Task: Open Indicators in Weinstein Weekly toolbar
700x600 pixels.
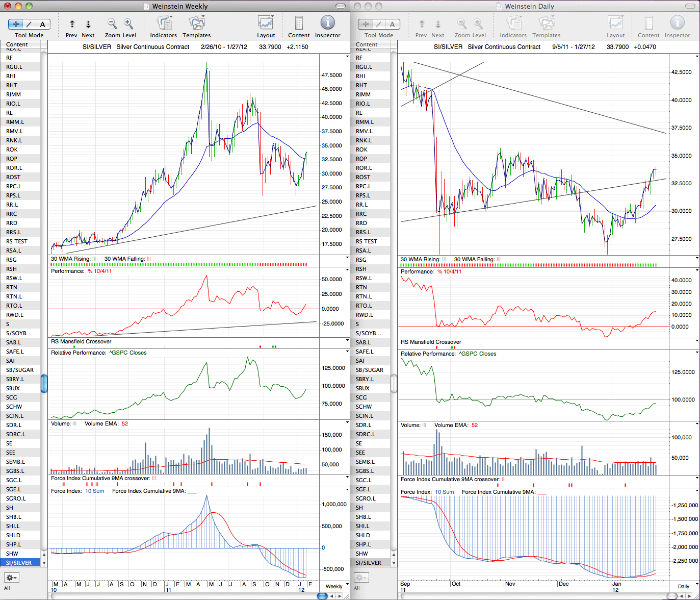Action: click(164, 23)
